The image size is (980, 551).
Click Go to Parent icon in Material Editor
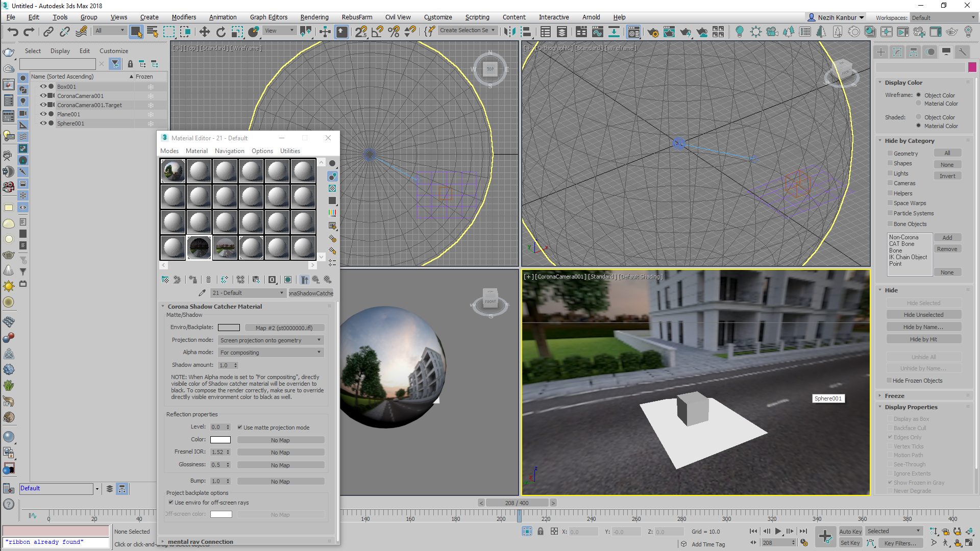(x=316, y=280)
